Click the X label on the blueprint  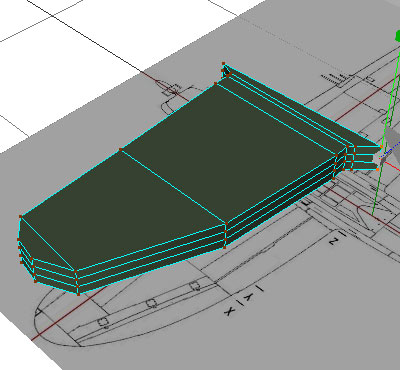[229, 312]
